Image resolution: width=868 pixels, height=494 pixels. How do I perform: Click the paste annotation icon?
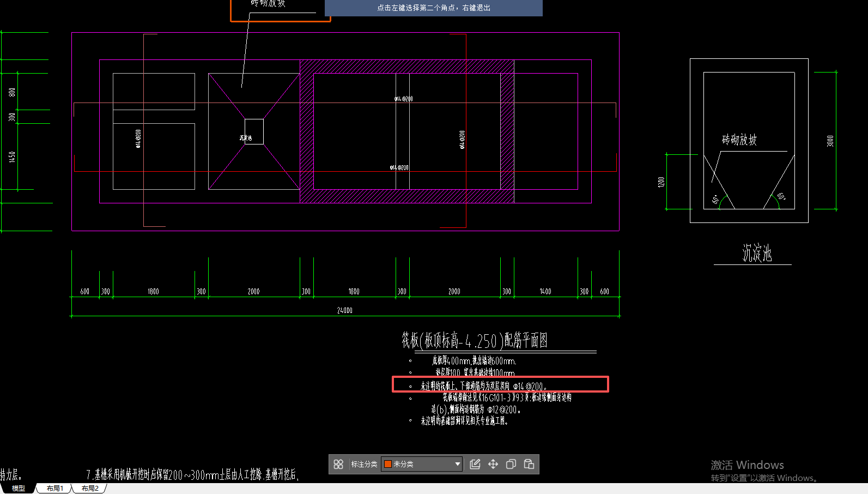coord(529,464)
